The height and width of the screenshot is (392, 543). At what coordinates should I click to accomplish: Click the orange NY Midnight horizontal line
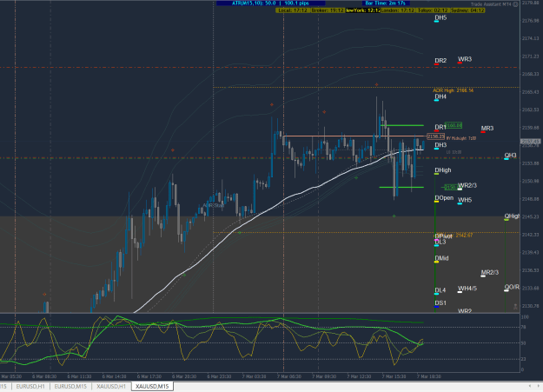click(354, 136)
